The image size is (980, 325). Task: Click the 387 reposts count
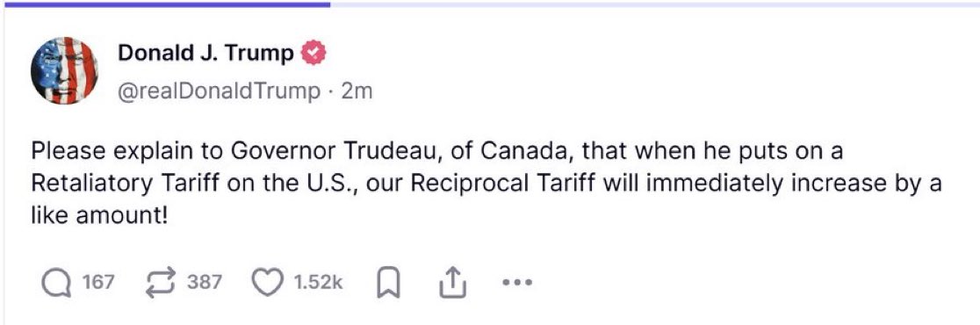coord(205,283)
